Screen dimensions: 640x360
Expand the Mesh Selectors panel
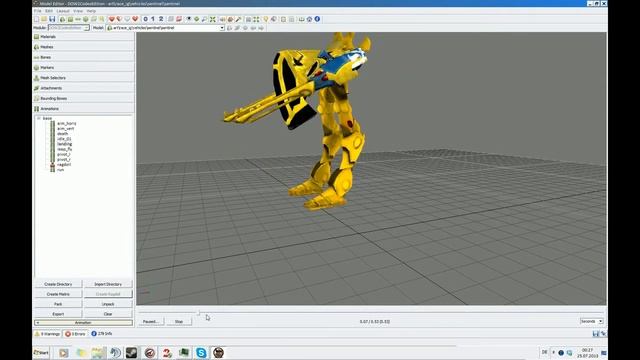pos(83,78)
